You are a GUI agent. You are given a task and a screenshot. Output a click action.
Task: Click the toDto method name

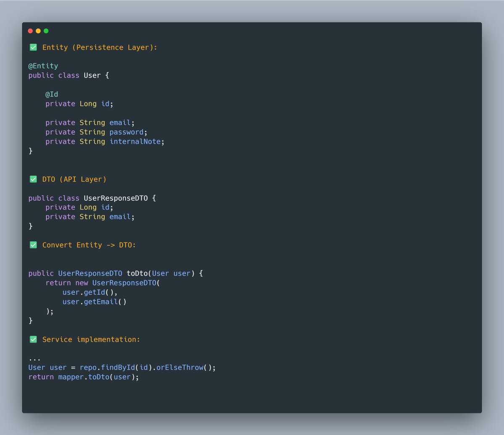[x=138, y=273]
